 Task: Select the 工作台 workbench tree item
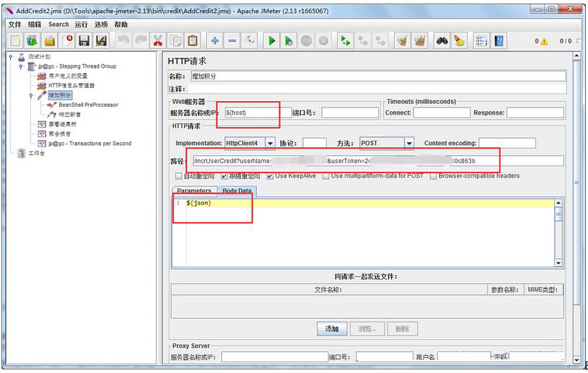(x=36, y=154)
